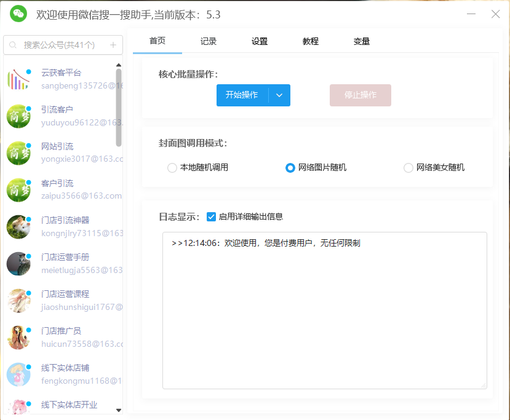
Task: Click the account list scrollbar thumb
Action: point(119,107)
